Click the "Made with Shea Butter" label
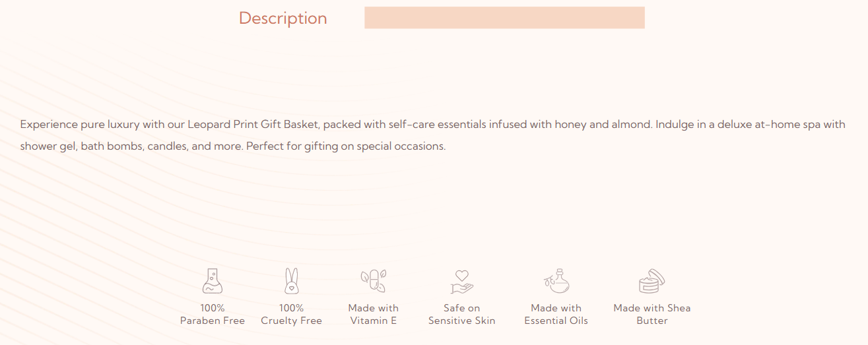This screenshot has height=345, width=868. click(x=651, y=314)
